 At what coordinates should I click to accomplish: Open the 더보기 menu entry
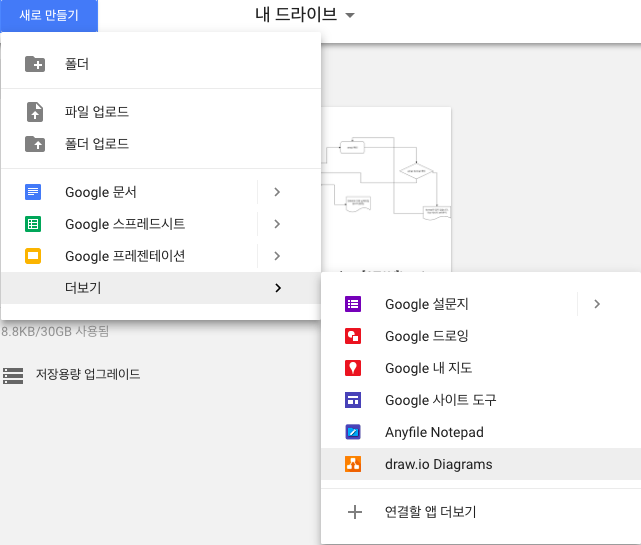pos(161,288)
